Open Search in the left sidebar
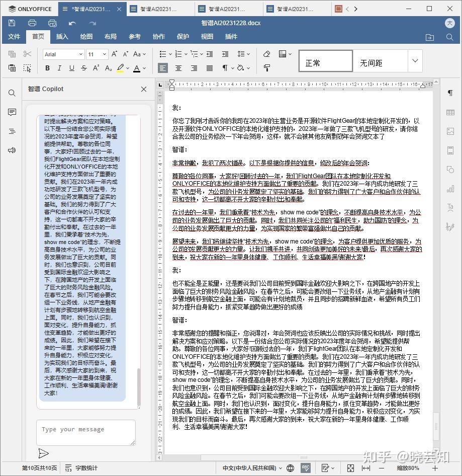Image resolution: width=462 pixels, height=476 pixels. 12,93
